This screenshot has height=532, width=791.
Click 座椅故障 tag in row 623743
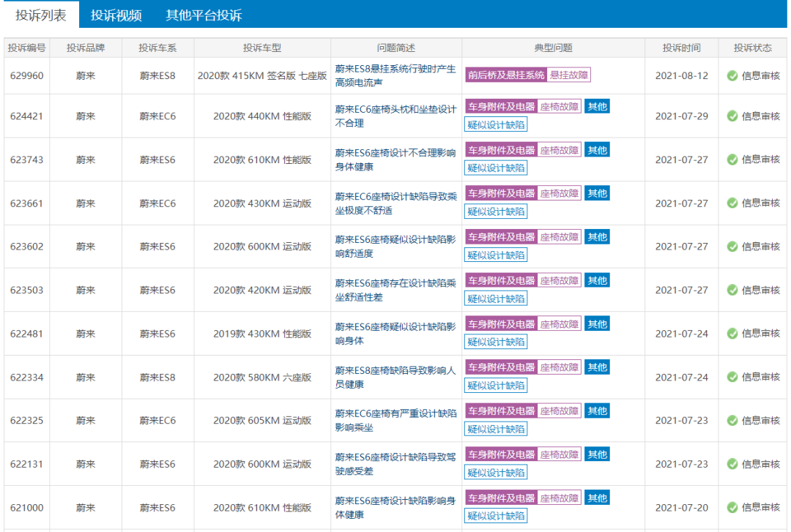[x=560, y=150]
